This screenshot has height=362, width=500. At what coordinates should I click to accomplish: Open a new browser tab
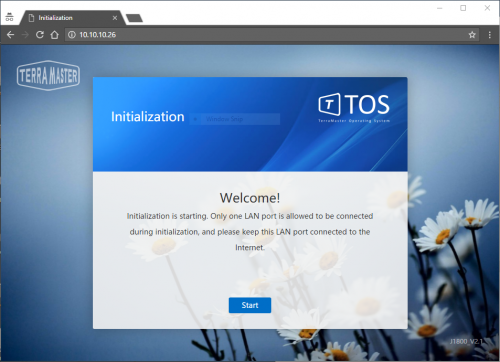[134, 18]
